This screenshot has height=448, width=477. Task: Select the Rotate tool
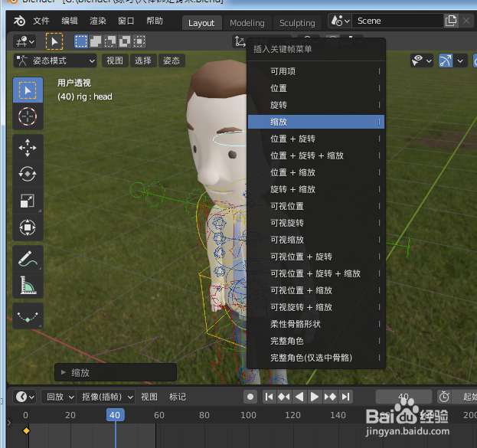click(x=28, y=174)
